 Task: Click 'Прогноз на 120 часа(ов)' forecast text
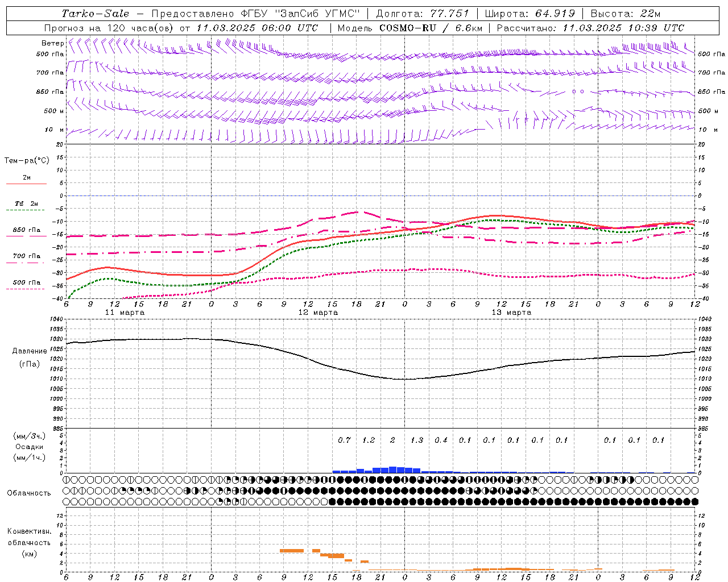tap(109, 28)
